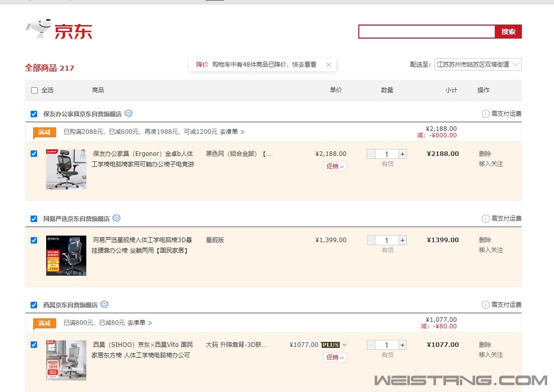View price-drop message 购物车中有48件商品已降价
554x392 pixels.
[264, 65]
